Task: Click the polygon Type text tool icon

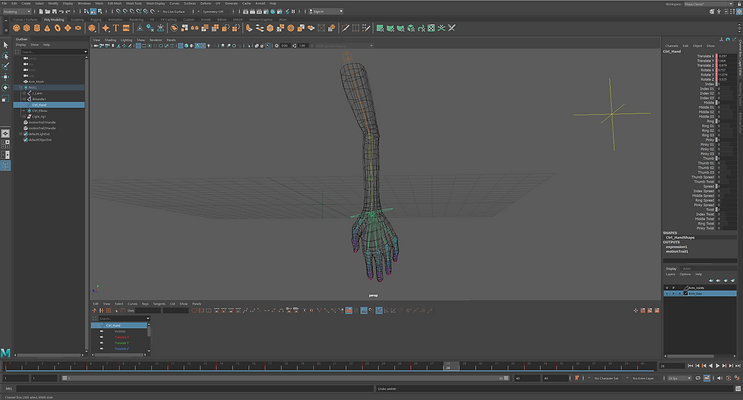Action: click(x=116, y=28)
